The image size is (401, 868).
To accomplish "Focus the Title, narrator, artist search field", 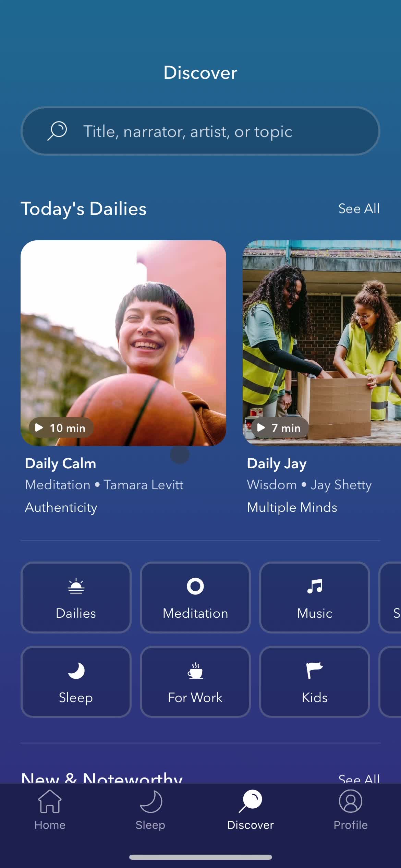I will [x=200, y=131].
